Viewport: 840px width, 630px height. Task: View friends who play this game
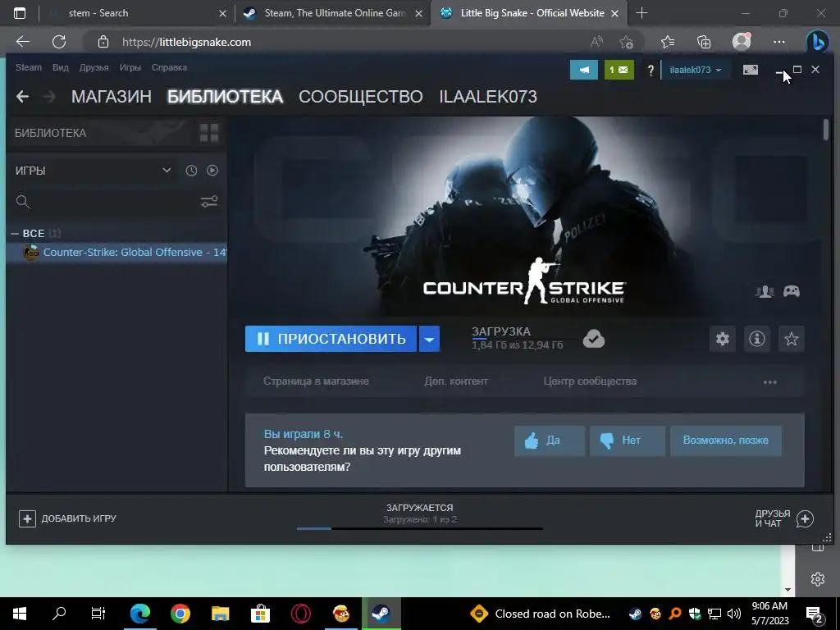click(765, 291)
